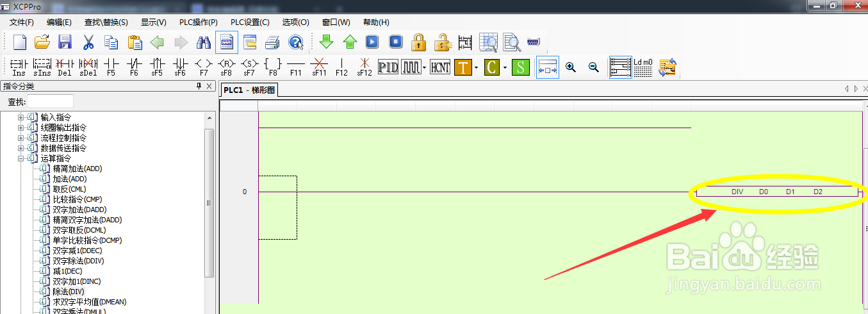Delete horizontal line sF11

(319, 67)
